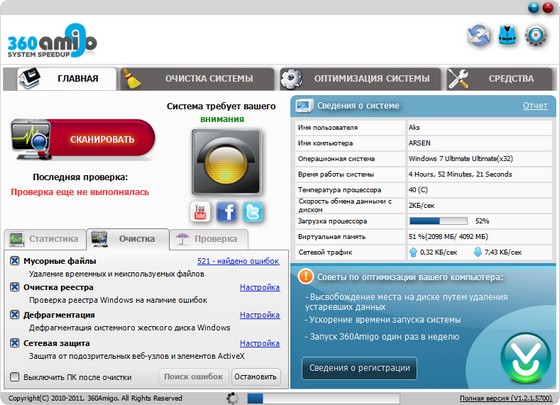Open the life vest rescue icon

508,36
